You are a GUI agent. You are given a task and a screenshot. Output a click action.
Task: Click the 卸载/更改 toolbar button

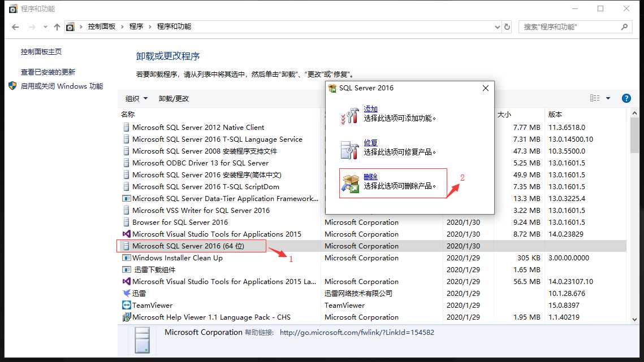174,98
